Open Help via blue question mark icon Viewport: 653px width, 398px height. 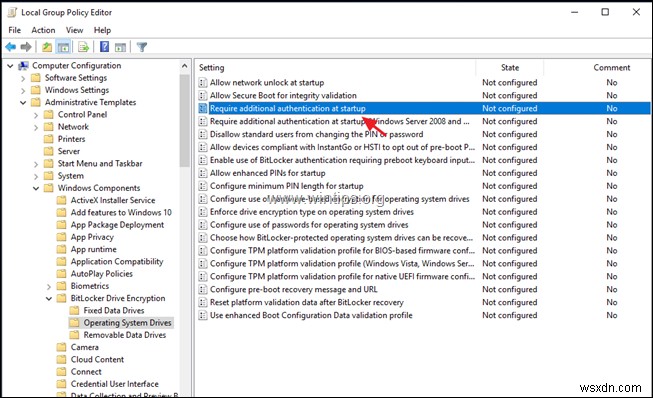click(105, 47)
